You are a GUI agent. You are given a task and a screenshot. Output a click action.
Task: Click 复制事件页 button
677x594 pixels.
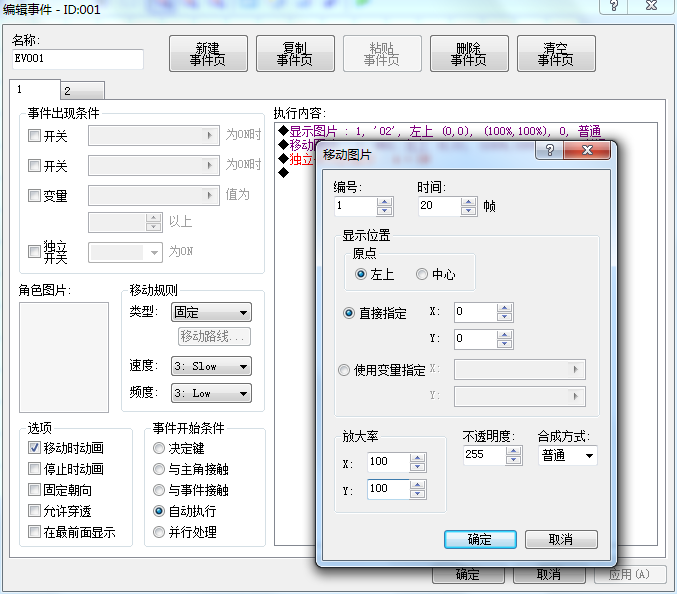295,54
